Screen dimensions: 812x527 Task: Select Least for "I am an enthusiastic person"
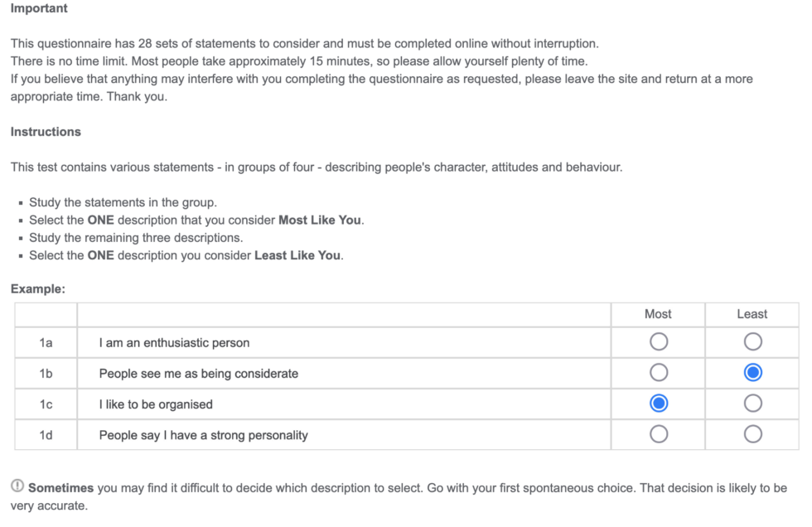(752, 341)
